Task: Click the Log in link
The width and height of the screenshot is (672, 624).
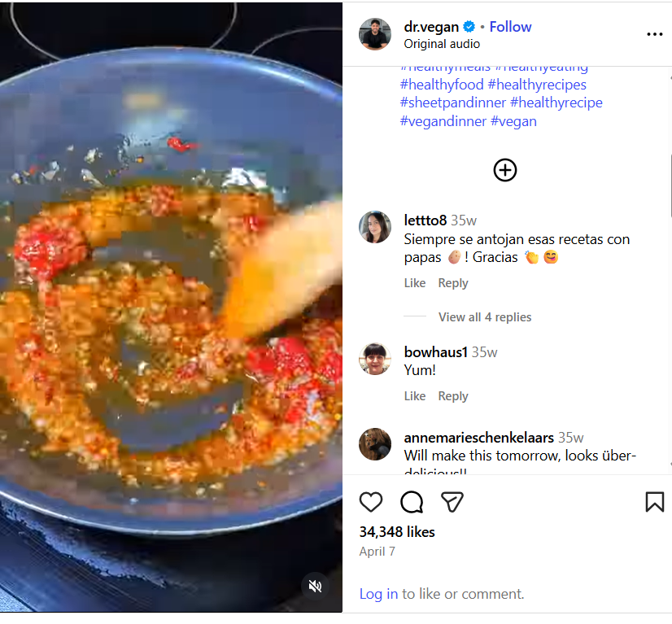Action: (378, 594)
